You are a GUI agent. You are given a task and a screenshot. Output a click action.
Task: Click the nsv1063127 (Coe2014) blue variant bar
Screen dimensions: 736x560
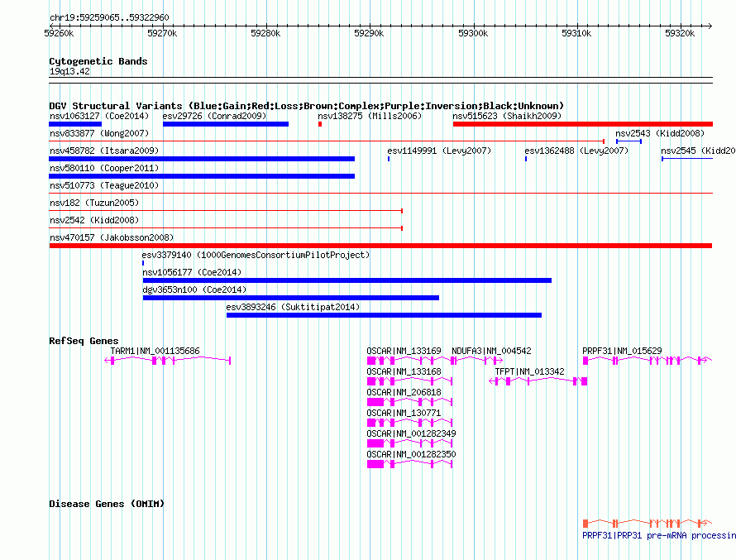75,124
